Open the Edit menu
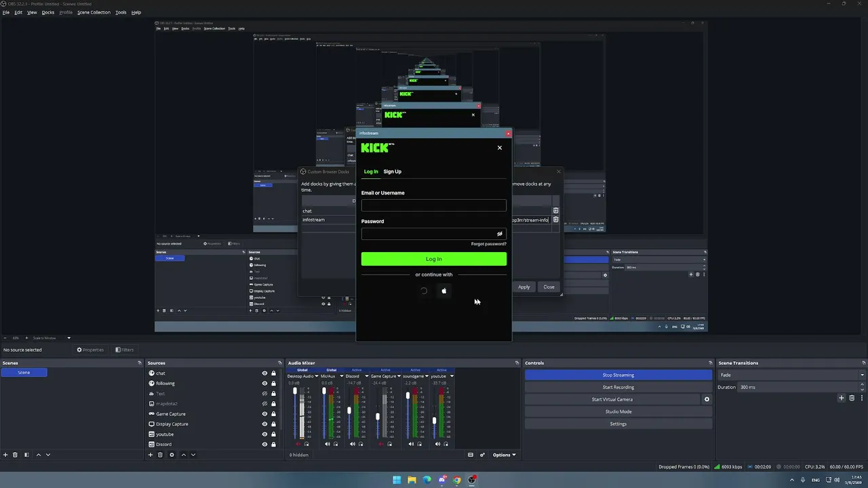Image resolution: width=868 pixels, height=488 pixels. 18,12
